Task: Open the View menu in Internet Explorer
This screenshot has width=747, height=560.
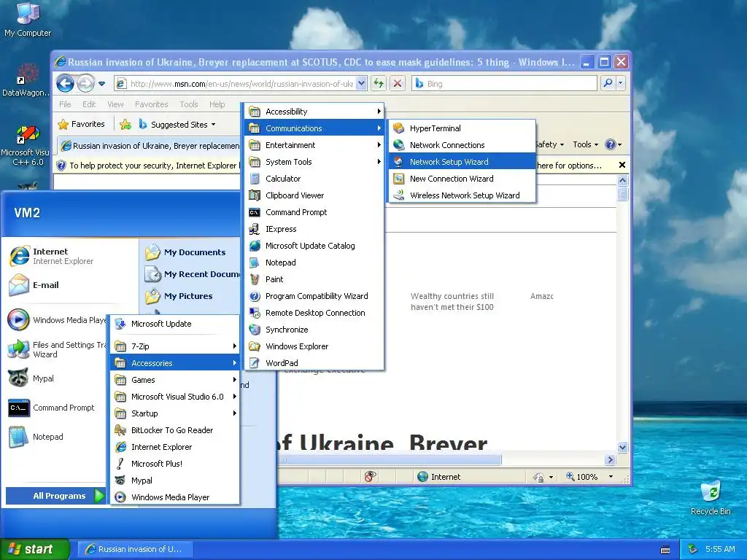Action: coord(115,104)
